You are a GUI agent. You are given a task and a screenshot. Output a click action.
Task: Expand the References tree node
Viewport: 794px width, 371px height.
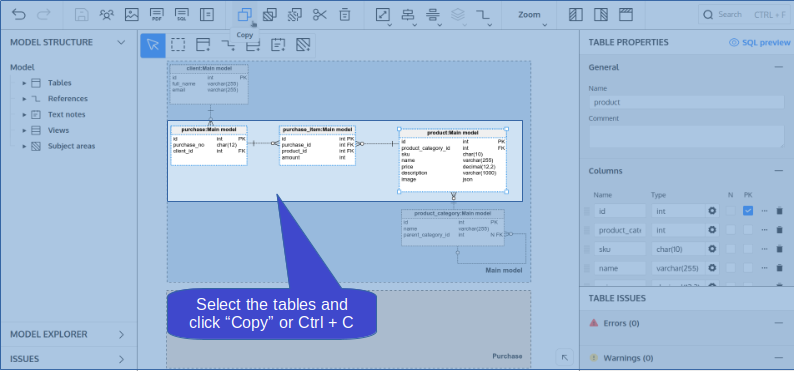click(24, 99)
